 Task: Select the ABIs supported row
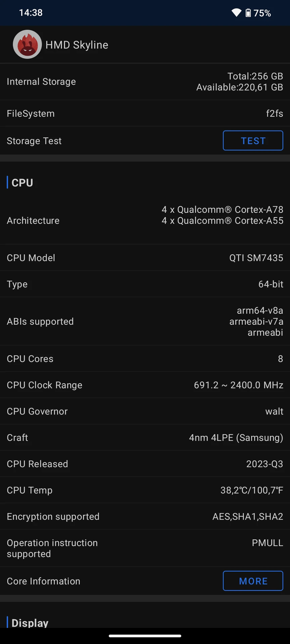(x=145, y=321)
